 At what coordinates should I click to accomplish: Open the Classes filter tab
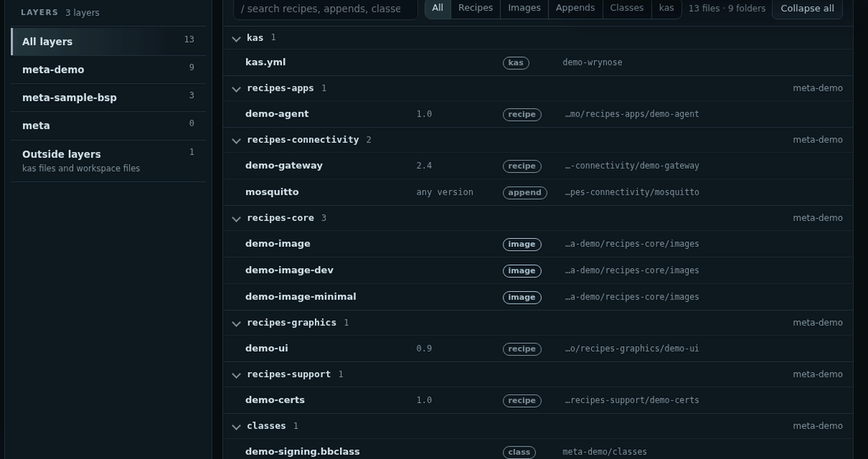click(627, 9)
